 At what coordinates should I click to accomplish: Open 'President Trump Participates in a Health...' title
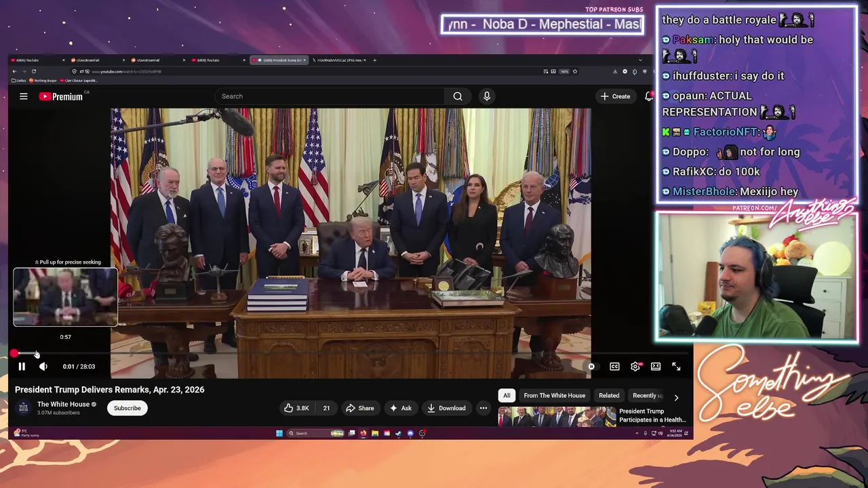click(652, 415)
